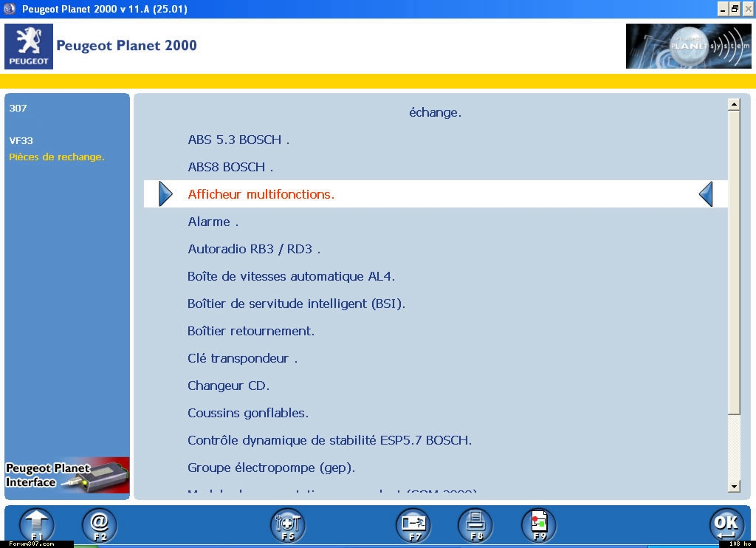Screen dimensions: 756x548
Task: Pick Clé transpondeur entry
Action: [x=242, y=358]
